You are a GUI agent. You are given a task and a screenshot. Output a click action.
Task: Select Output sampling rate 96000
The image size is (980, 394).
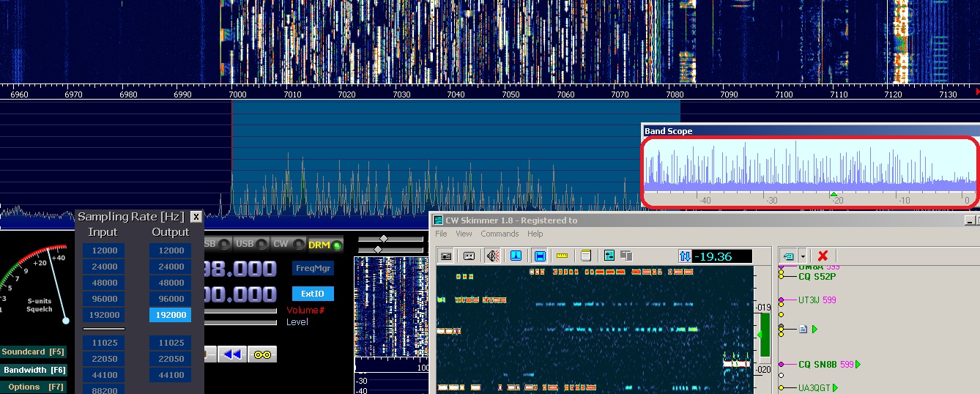pos(171,299)
